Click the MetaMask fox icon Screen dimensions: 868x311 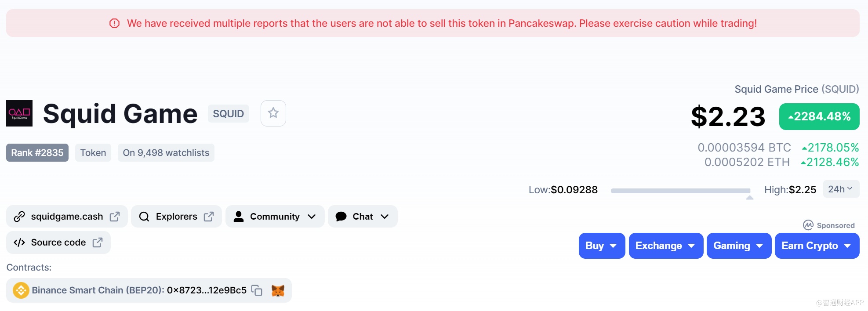click(278, 290)
